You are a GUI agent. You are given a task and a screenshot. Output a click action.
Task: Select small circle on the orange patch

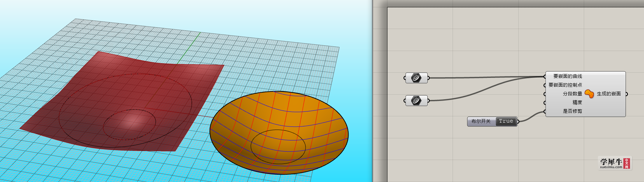pos(278,147)
